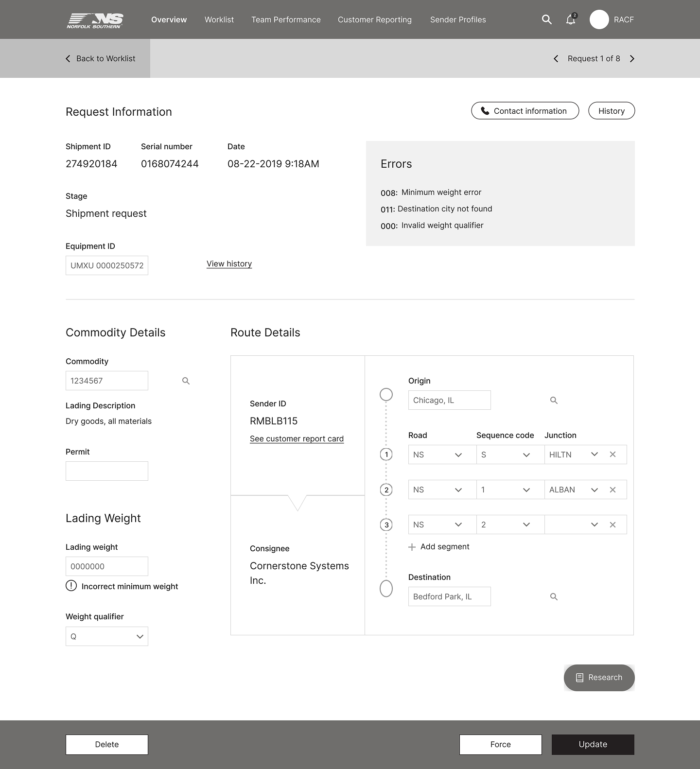This screenshot has height=769, width=700.
Task: Click the Delete button
Action: (107, 744)
